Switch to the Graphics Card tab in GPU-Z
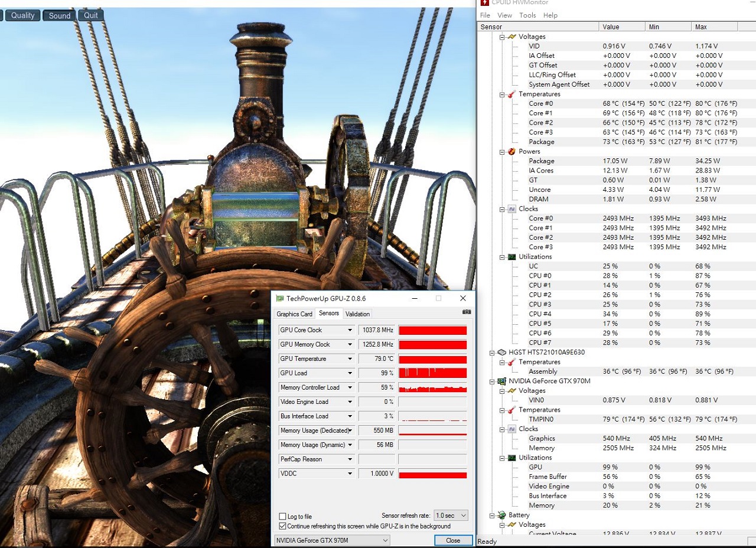756x548 pixels. coord(294,314)
